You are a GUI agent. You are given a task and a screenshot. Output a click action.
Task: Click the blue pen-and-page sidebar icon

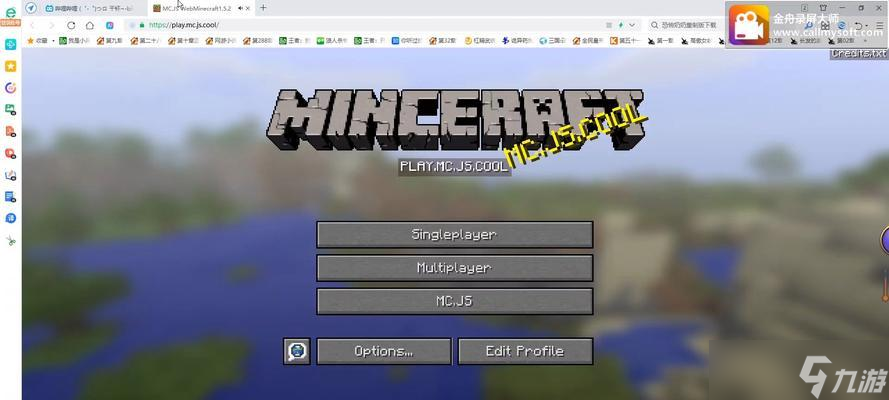tap(10, 175)
